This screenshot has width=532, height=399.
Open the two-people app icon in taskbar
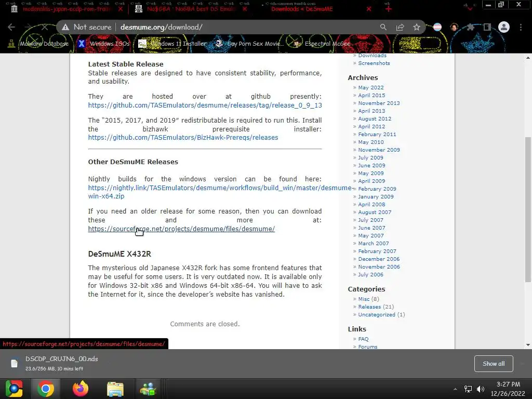(x=148, y=389)
